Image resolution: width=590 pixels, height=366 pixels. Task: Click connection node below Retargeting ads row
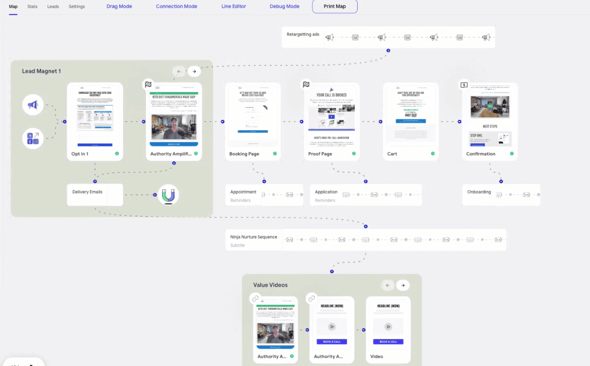388,50
